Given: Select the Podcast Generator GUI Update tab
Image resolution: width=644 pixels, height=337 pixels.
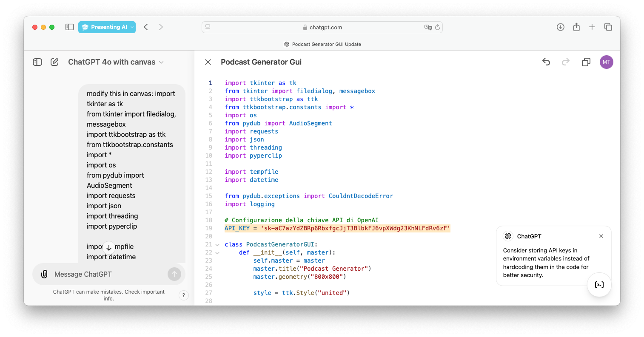Looking at the screenshot, I should (322, 44).
